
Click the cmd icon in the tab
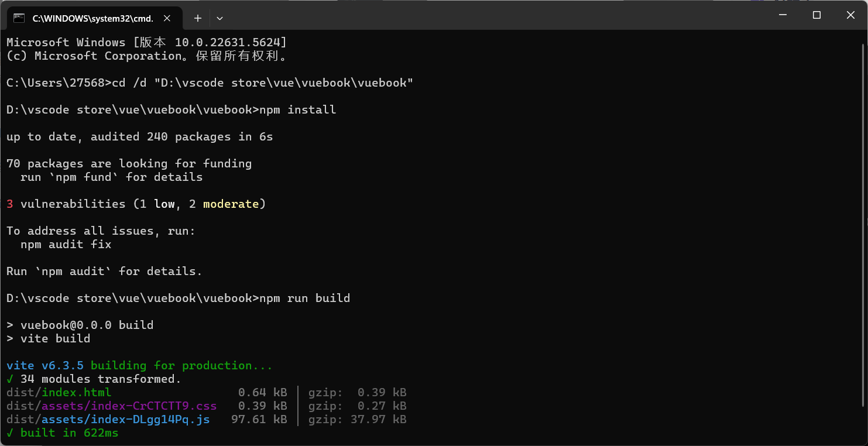19,18
